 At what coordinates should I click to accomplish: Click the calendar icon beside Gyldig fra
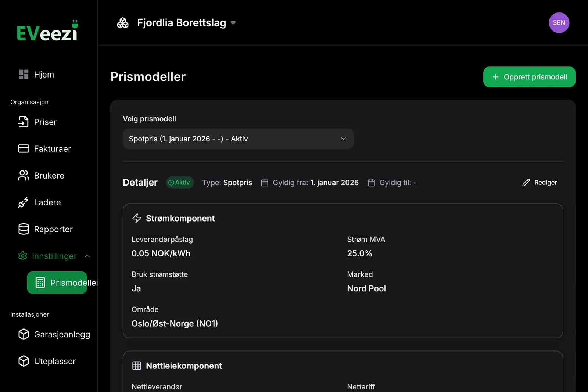(x=265, y=183)
